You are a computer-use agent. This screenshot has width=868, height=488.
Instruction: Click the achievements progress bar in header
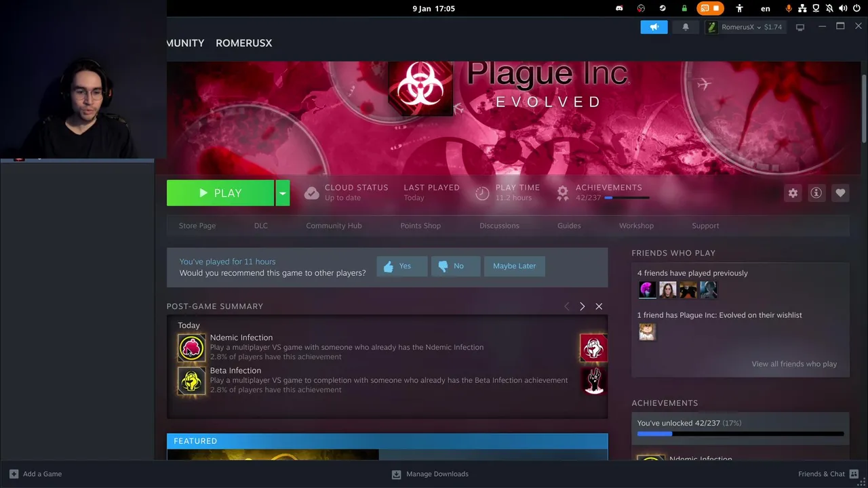[627, 198]
